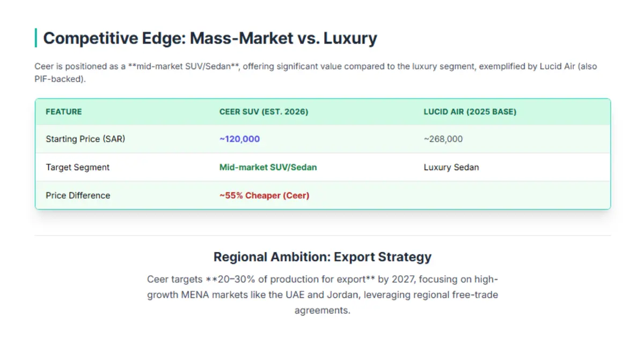Click the green Mid-market SUV/Sedan cell
The width and height of the screenshot is (644, 337).
click(x=268, y=167)
